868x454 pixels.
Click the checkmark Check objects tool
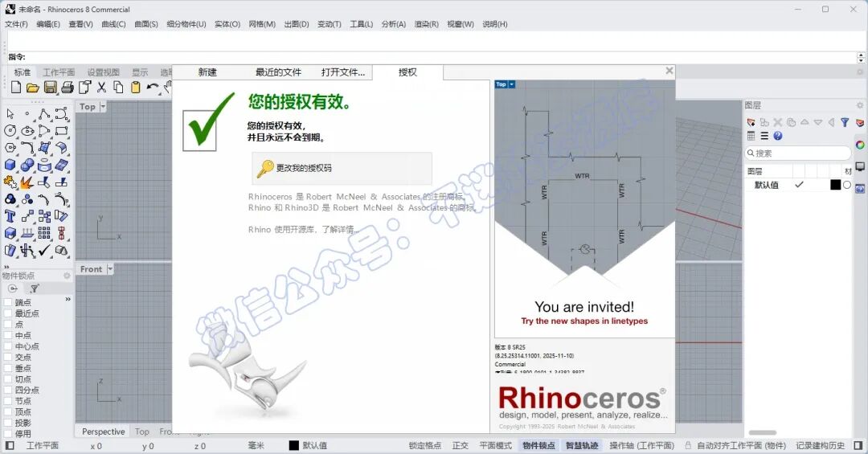44,250
